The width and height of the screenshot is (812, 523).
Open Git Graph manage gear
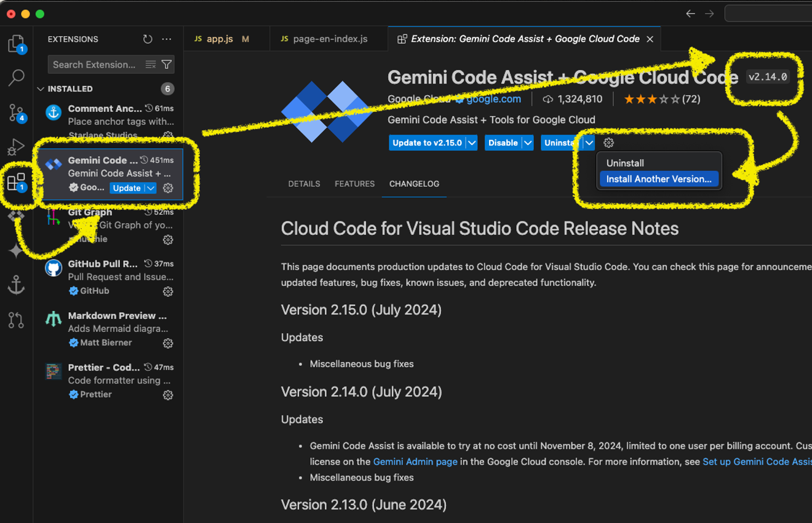pyautogui.click(x=168, y=240)
